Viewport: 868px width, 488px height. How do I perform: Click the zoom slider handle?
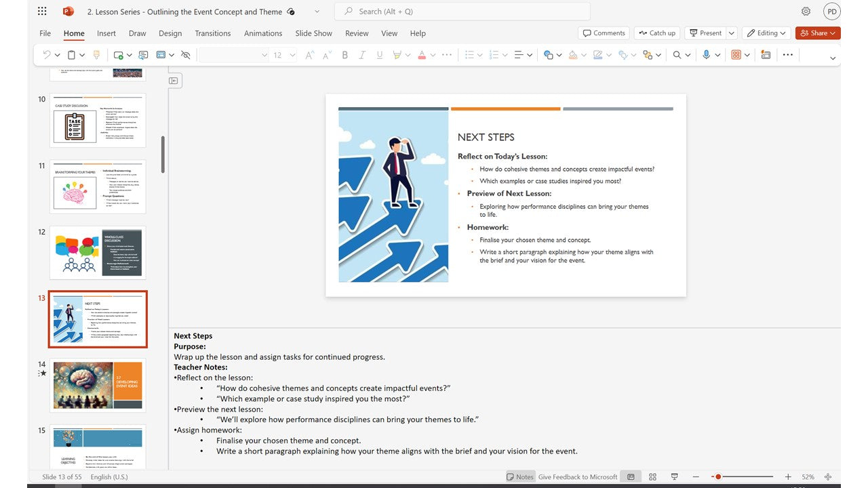[718, 477]
